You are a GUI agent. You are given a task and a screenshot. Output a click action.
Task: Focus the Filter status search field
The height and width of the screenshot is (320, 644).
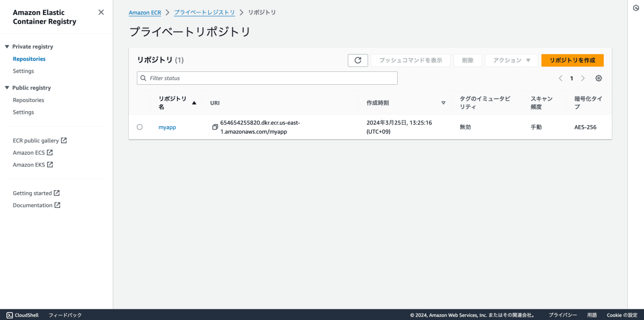[267, 78]
